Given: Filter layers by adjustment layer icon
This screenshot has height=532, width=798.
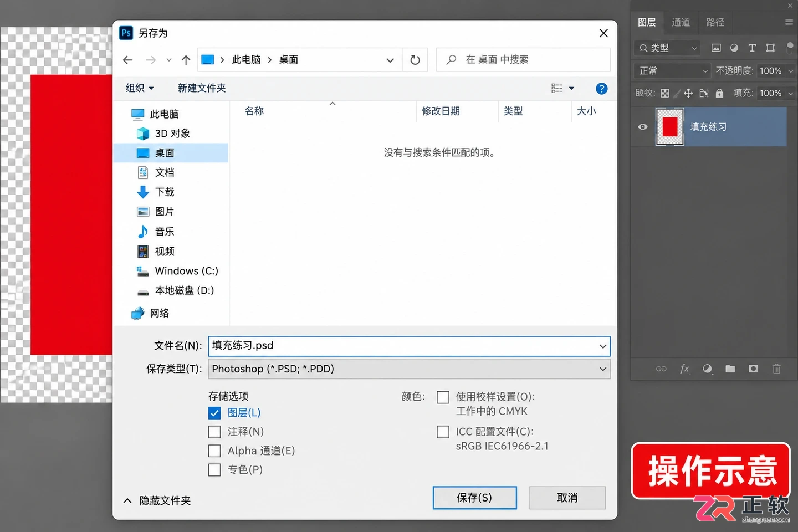Looking at the screenshot, I should coord(734,48).
